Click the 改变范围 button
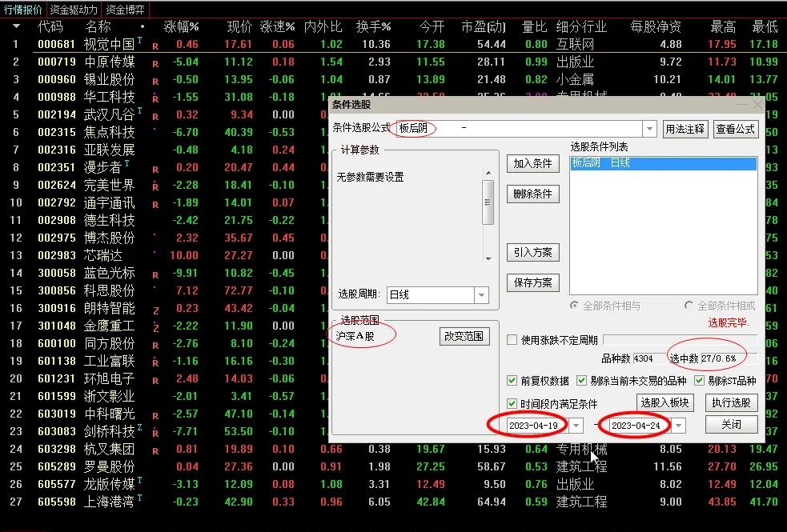The width and height of the screenshot is (787, 532). (464, 336)
